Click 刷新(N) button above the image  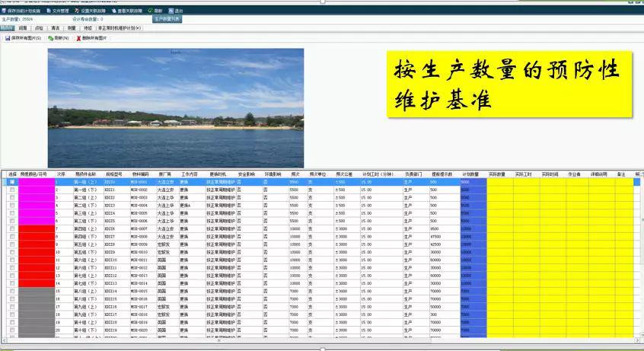(x=59, y=37)
